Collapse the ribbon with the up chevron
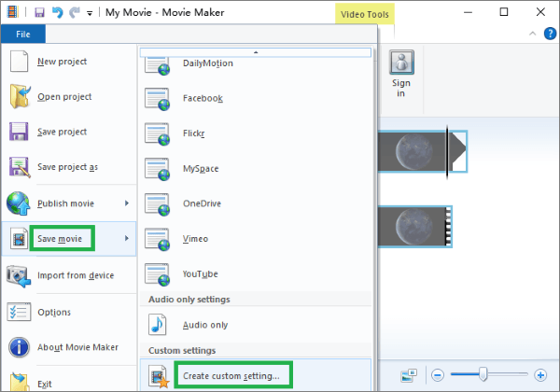The image size is (560, 392). coord(533,34)
